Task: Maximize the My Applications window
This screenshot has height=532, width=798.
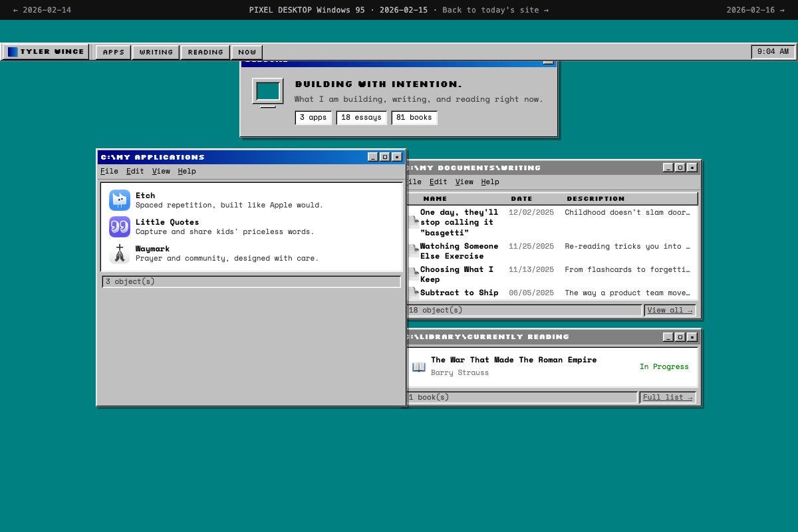Action: 384,157
